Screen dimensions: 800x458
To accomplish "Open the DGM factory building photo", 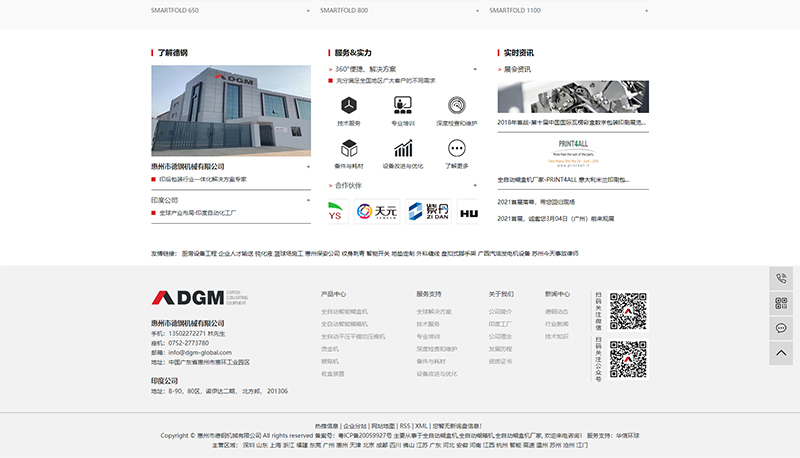I will 231,111.
